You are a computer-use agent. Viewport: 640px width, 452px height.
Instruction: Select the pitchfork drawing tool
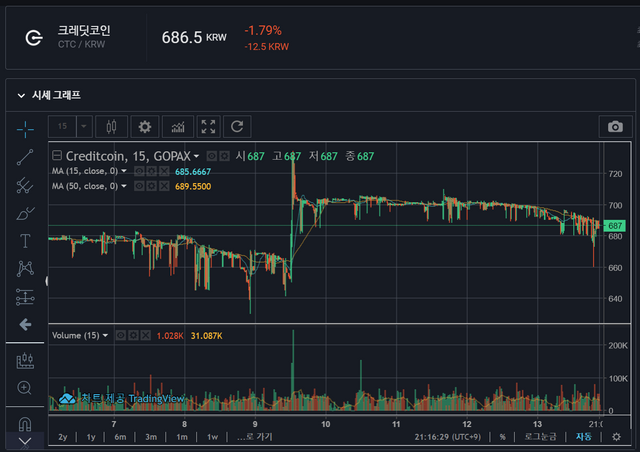click(x=25, y=185)
